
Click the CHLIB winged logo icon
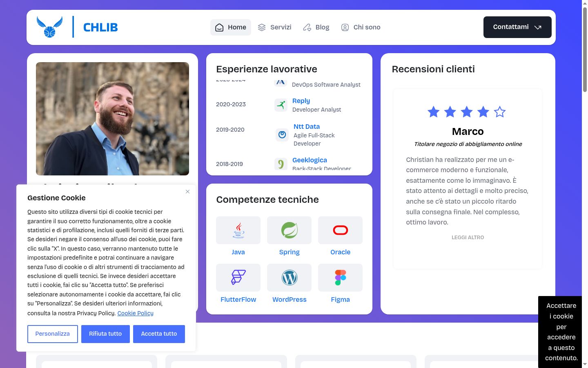(49, 27)
